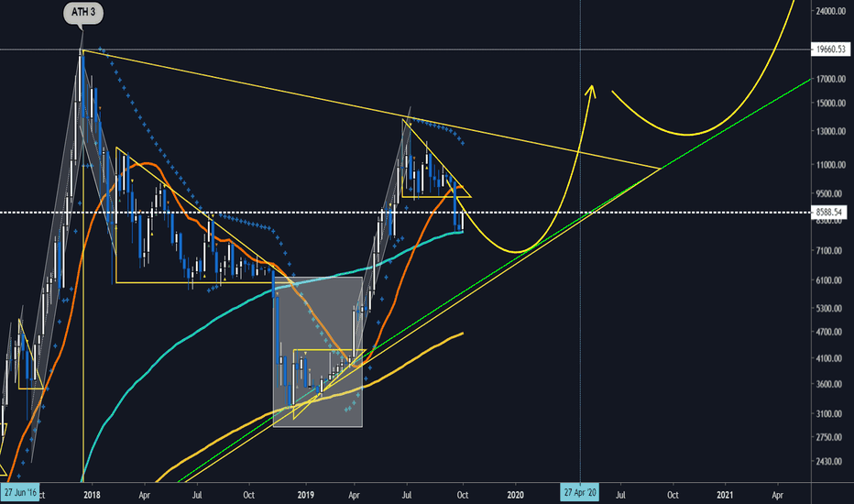
Task: Click the 3100.00 price axis value
Action: (829, 413)
